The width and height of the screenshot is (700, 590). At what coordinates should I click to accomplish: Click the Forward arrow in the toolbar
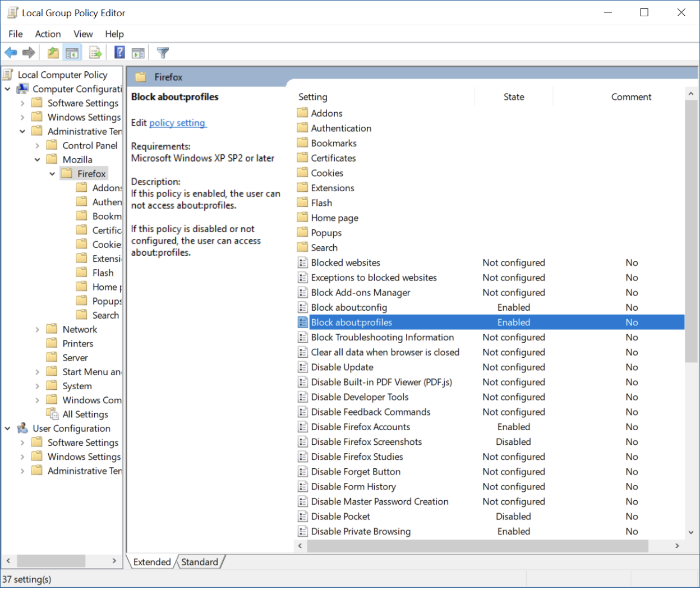click(29, 53)
